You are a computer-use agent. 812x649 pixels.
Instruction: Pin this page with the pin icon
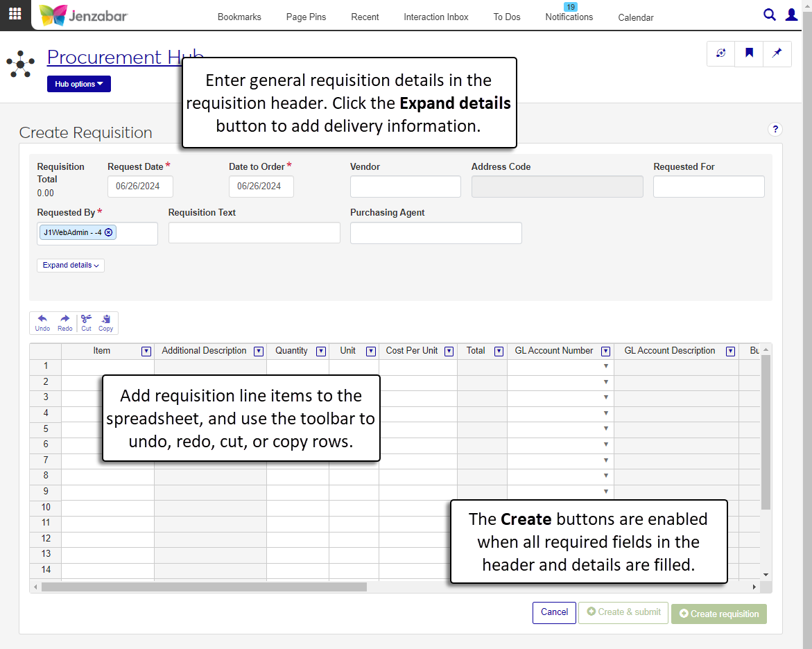[777, 53]
